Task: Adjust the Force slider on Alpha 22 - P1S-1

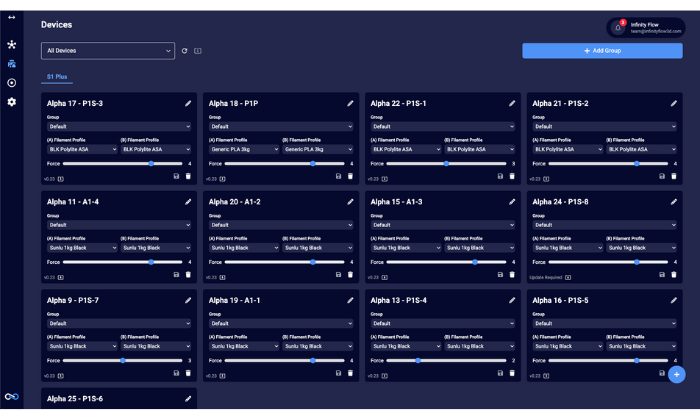Action: tap(446, 164)
